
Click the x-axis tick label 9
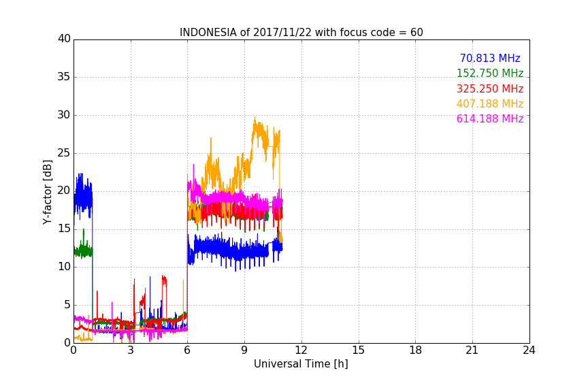pyautogui.click(x=244, y=350)
